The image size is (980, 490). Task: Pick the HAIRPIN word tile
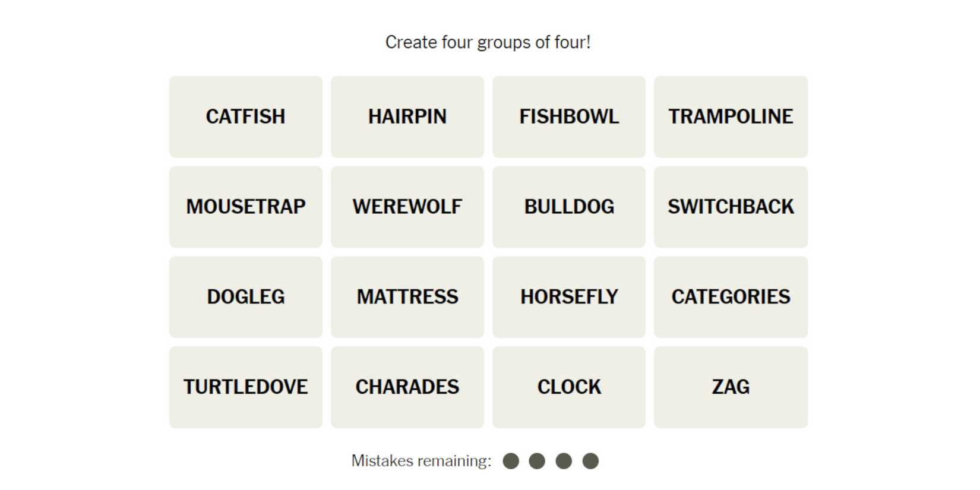[x=407, y=116]
